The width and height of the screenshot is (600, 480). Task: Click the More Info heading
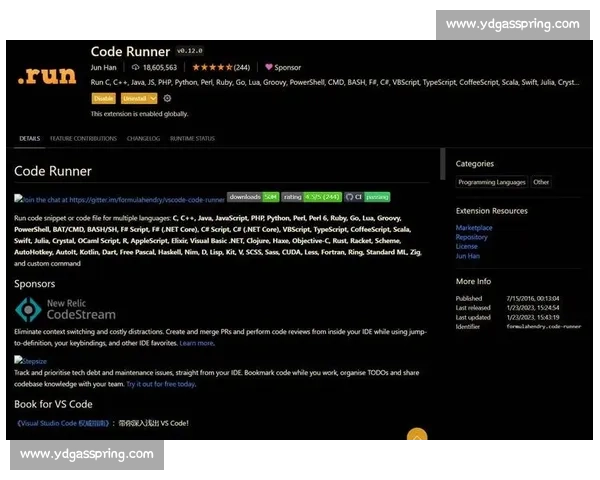click(x=473, y=281)
